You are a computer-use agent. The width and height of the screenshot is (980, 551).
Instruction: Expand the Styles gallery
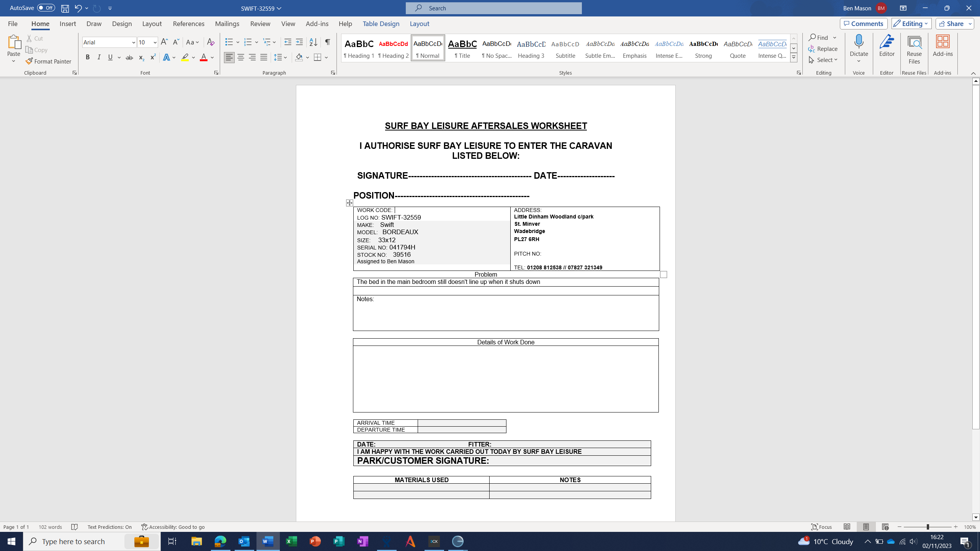(x=794, y=57)
